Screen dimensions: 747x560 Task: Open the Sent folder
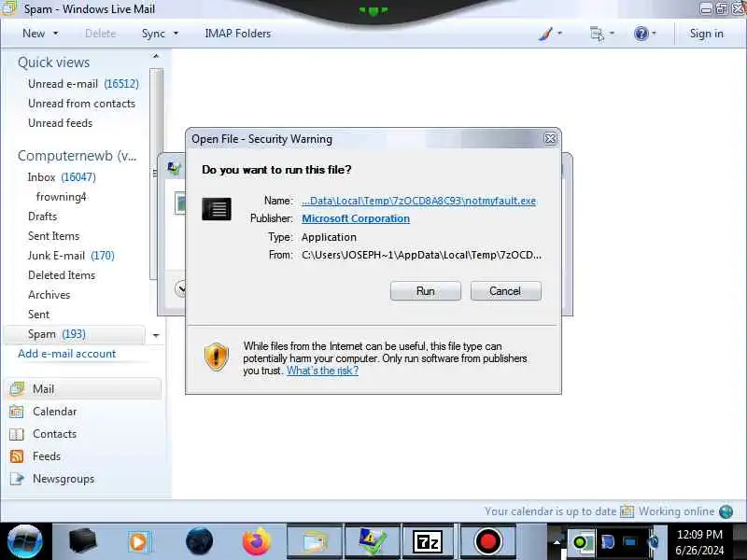pyautogui.click(x=38, y=315)
